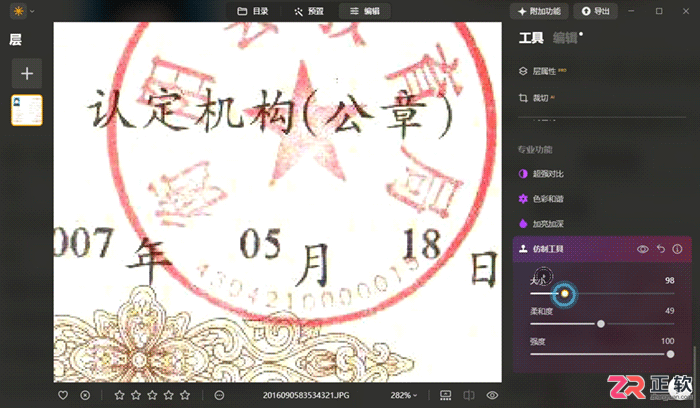The width and height of the screenshot is (700, 408).
Task: Open the 裁切 crop tool
Action: click(537, 98)
